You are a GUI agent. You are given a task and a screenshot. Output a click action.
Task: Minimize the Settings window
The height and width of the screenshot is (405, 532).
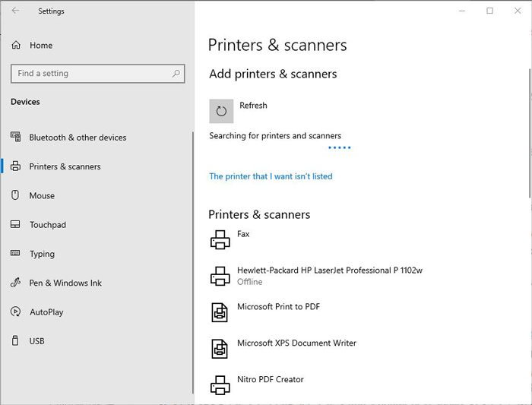point(462,11)
